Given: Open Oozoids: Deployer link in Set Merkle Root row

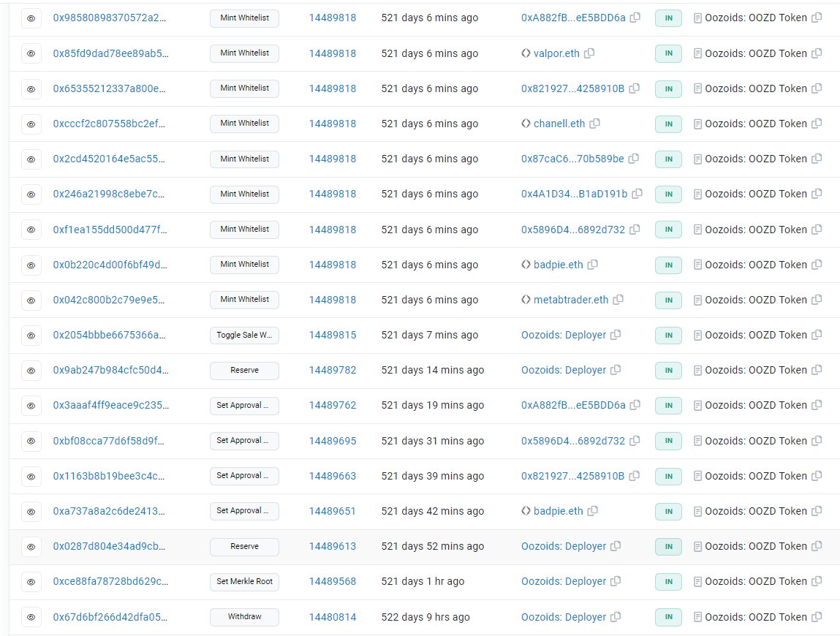Looking at the screenshot, I should (x=564, y=582).
